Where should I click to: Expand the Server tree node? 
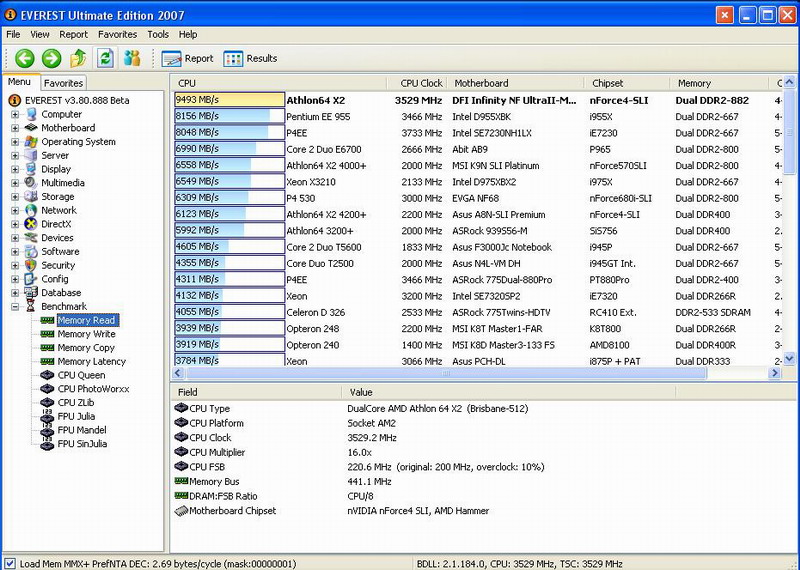15,156
